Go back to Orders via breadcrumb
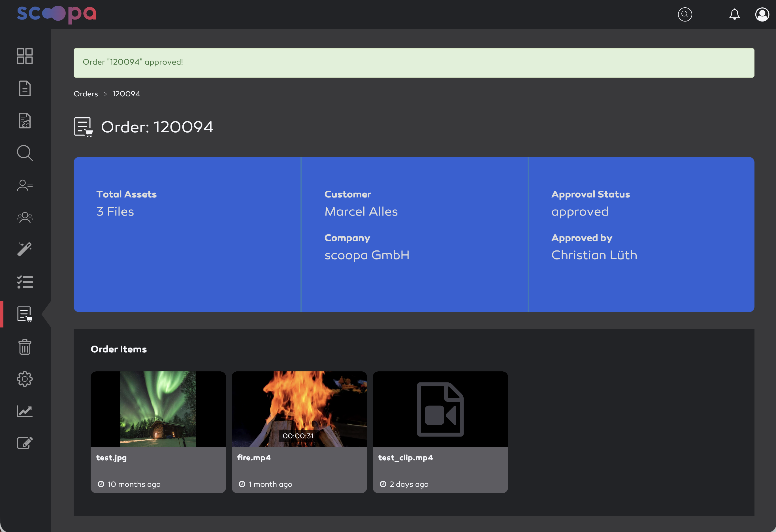This screenshot has width=776, height=532. tap(86, 94)
